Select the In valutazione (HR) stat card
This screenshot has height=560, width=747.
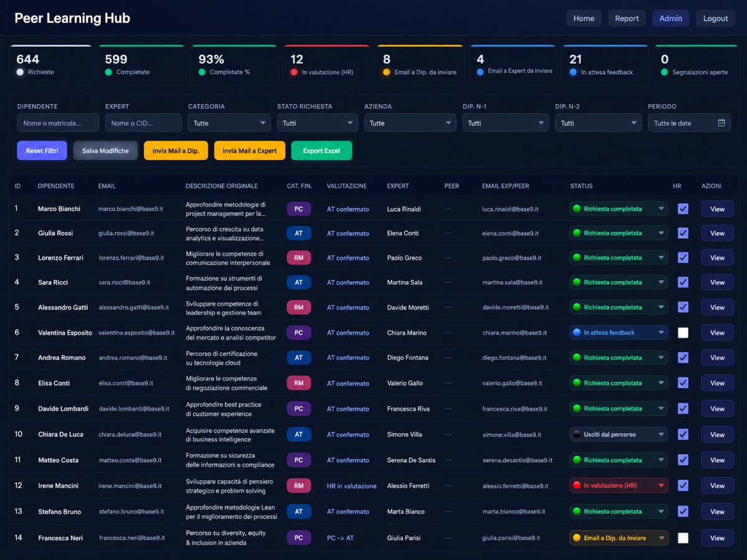(x=327, y=65)
